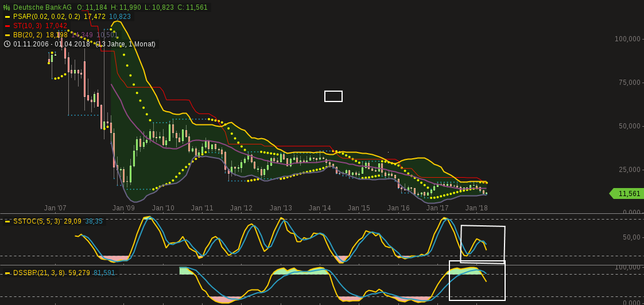This screenshot has height=305, width=644.
Task: Click the 25,000 price axis label
Action: tap(629, 169)
